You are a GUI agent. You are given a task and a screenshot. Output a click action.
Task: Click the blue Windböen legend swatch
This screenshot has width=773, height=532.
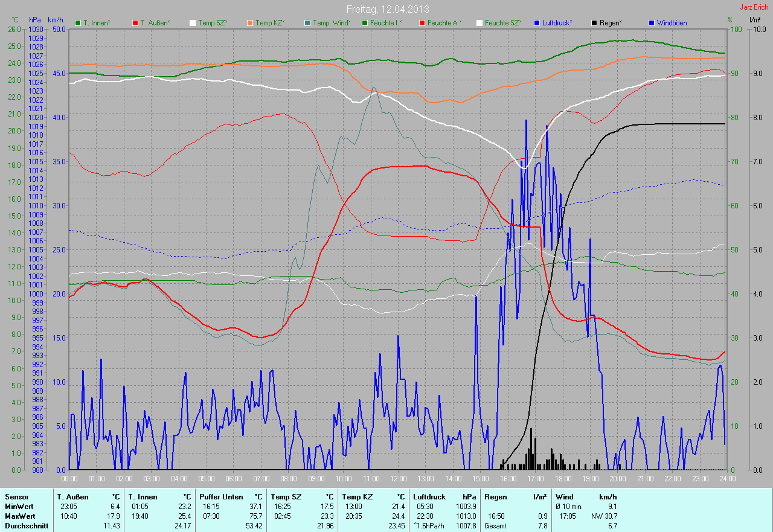[x=652, y=23]
